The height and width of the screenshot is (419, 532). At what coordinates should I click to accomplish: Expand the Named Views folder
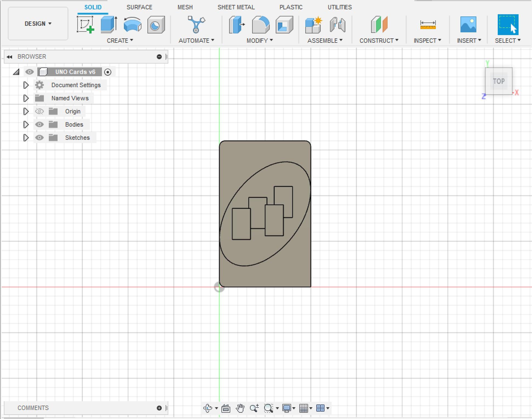pos(26,98)
